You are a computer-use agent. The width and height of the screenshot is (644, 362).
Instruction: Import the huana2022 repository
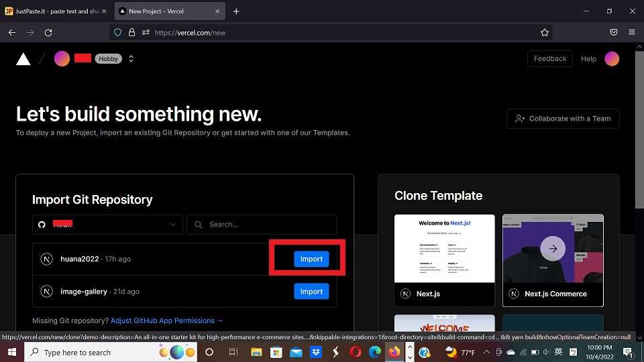coord(311,259)
